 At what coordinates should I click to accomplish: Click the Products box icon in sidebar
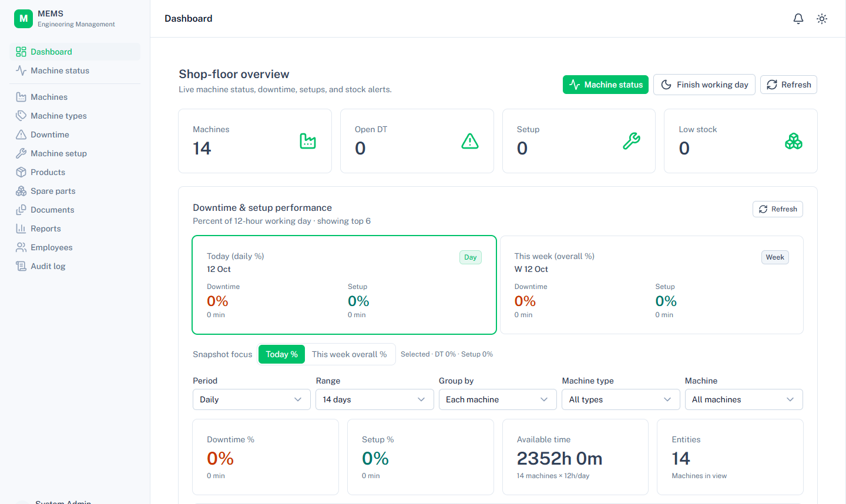coord(21,172)
